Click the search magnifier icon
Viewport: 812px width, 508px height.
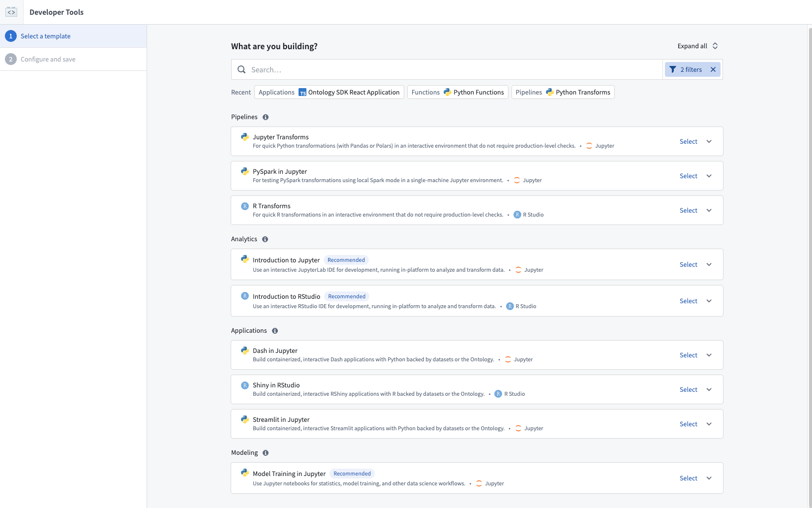pyautogui.click(x=241, y=69)
